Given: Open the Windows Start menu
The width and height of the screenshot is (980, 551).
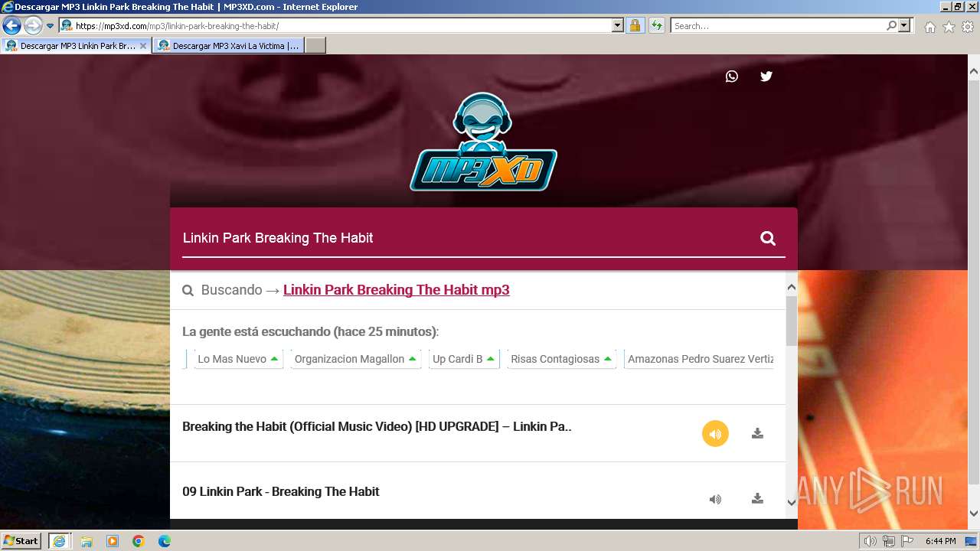Looking at the screenshot, I should point(21,541).
